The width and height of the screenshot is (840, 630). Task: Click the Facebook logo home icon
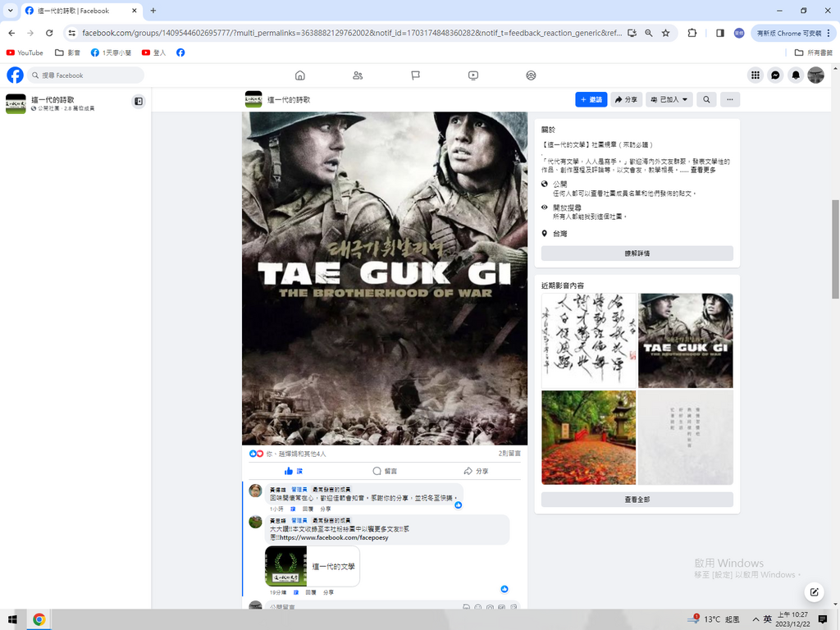pyautogui.click(x=15, y=75)
